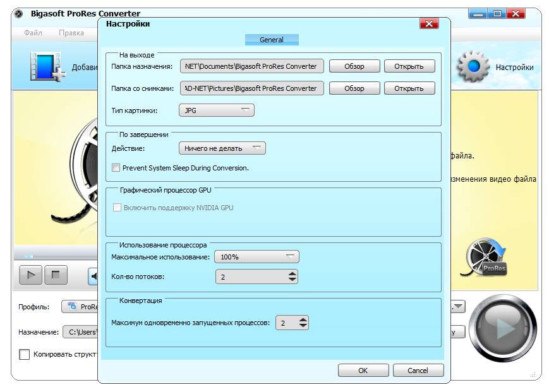The height and width of the screenshot is (392, 549).
Task: Click the speaker volume icon
Action: coord(93,276)
